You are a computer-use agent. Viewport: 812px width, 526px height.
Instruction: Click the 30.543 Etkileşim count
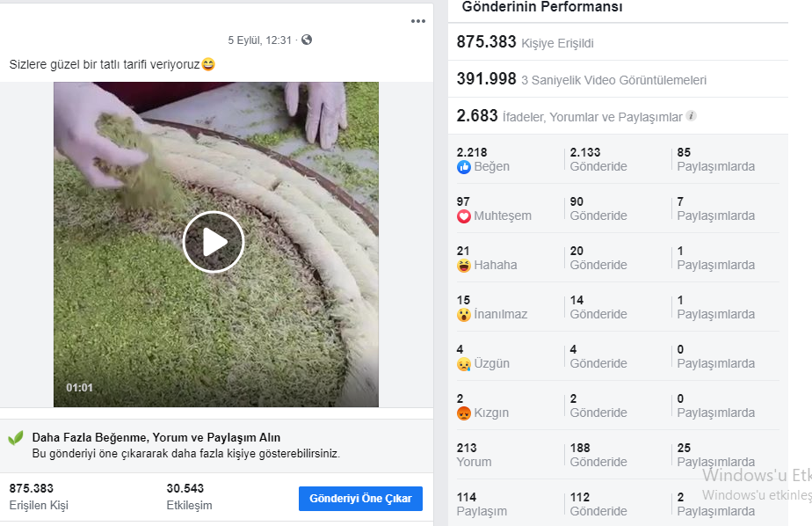click(189, 496)
